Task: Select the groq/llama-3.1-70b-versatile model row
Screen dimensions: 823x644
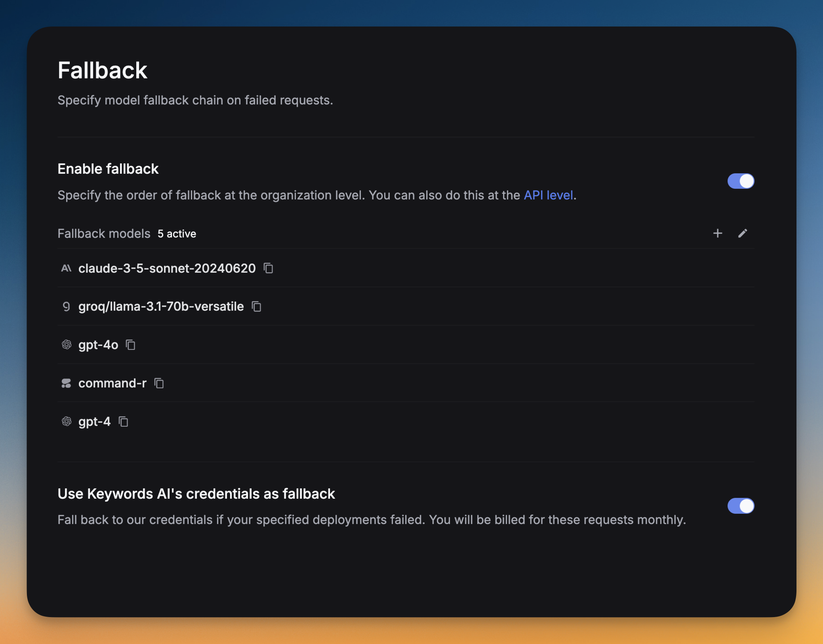Action: pos(406,306)
